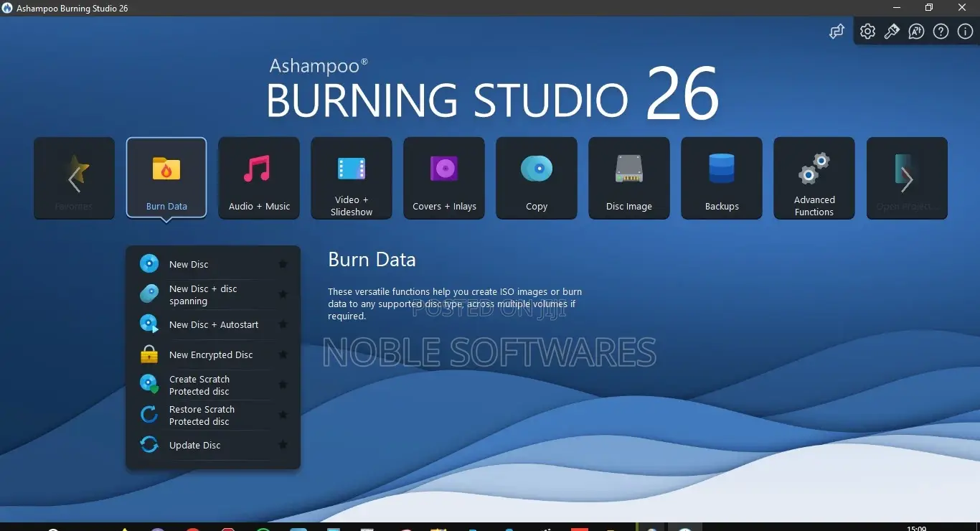The image size is (980, 531).
Task: Open the Advanced Functions category
Action: pos(814,177)
